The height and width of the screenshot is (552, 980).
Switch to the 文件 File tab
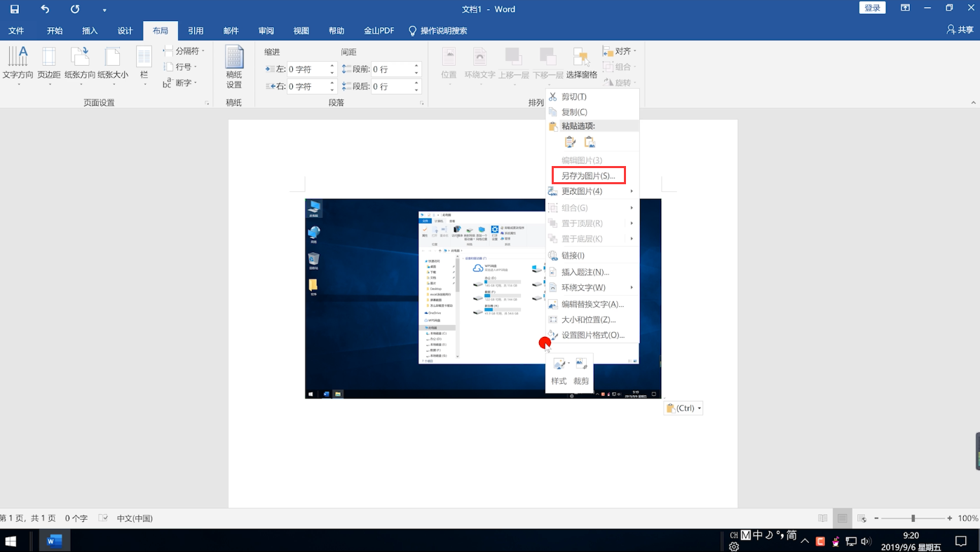click(x=16, y=31)
